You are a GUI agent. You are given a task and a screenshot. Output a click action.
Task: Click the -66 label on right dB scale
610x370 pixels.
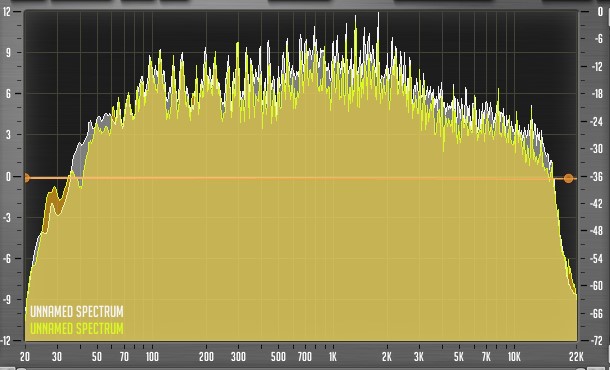click(597, 314)
